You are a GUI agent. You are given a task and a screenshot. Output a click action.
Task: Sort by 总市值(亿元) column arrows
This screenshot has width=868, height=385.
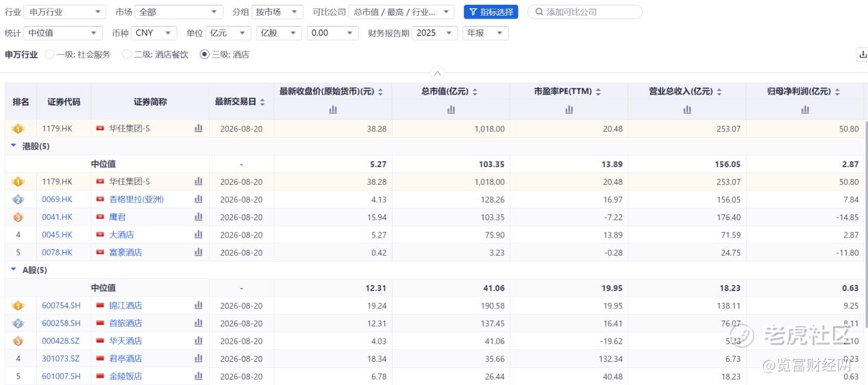[475, 92]
